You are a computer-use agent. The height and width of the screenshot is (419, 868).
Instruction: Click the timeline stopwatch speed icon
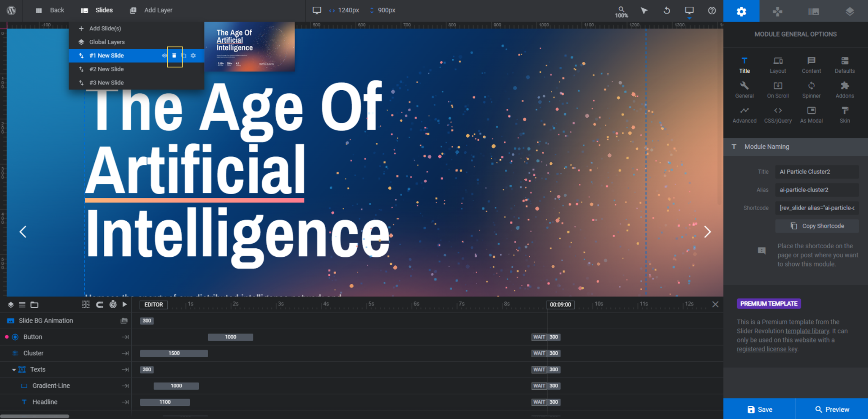(113, 305)
